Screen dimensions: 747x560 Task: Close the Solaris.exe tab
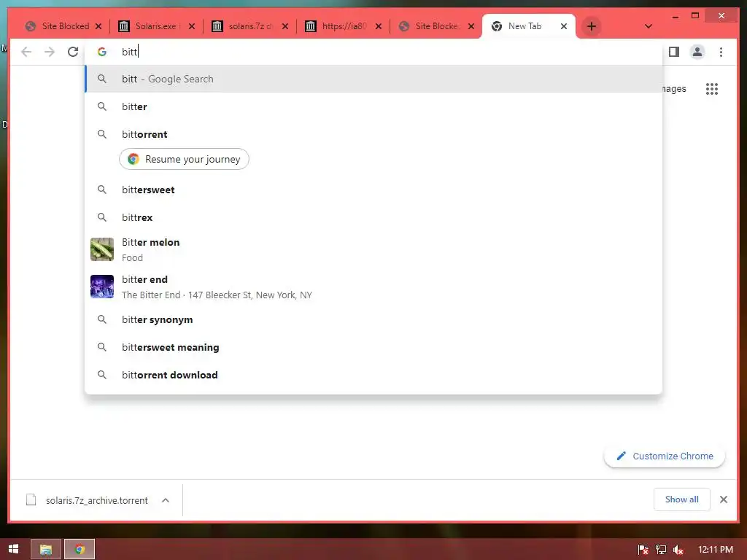[192, 26]
